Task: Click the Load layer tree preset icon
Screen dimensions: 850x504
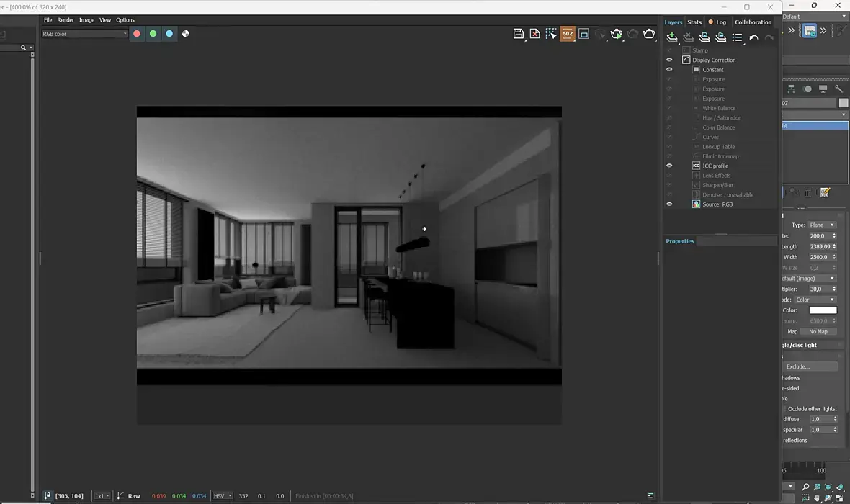Action: point(720,37)
